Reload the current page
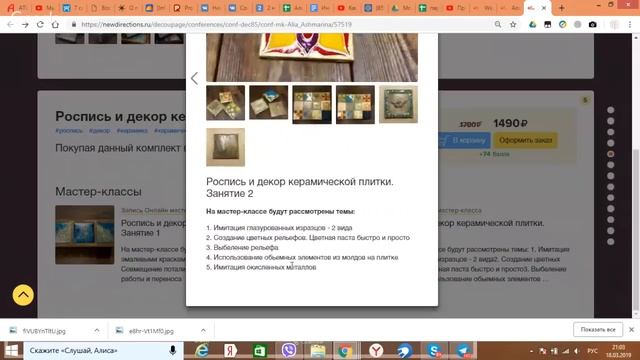The width and height of the screenshot is (640, 360). click(40, 24)
